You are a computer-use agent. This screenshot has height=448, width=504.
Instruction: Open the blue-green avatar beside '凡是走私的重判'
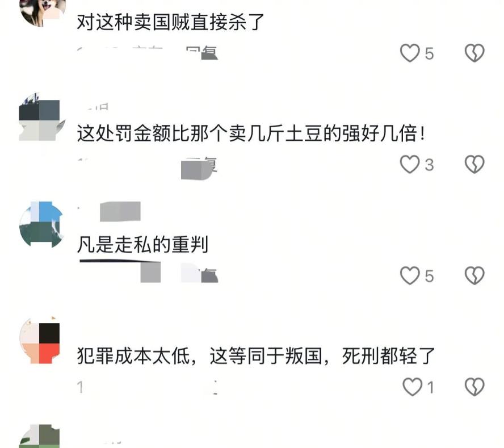[x=41, y=224]
